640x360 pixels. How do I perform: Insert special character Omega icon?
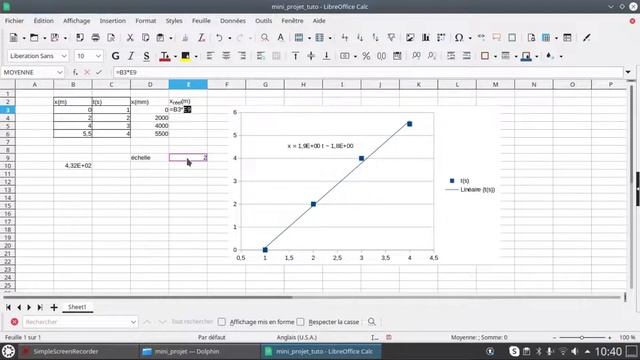point(459,38)
